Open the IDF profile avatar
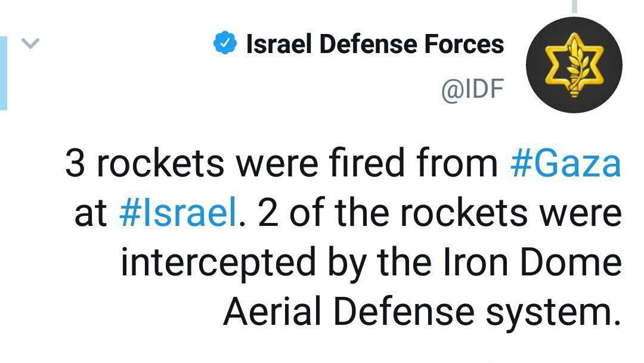This screenshot has height=363, width=644. pos(575,65)
